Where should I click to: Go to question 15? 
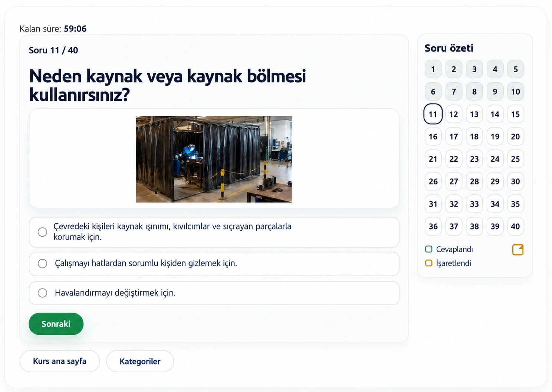(x=516, y=114)
